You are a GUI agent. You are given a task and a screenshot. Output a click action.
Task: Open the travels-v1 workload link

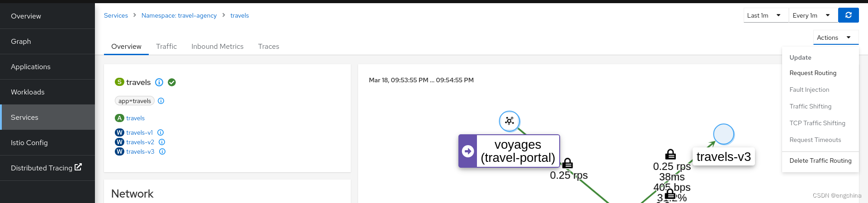point(139,132)
